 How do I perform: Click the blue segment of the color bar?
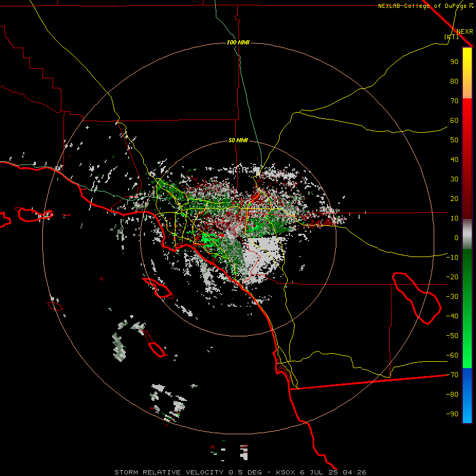pyautogui.click(x=467, y=396)
